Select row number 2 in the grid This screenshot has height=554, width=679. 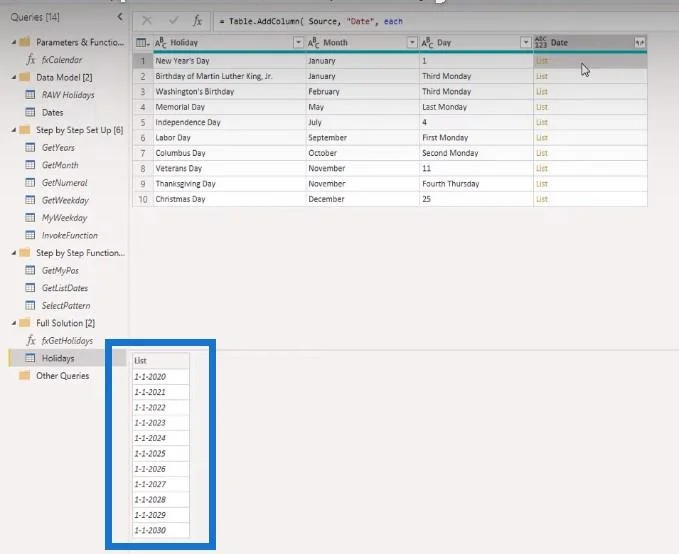(x=142, y=76)
